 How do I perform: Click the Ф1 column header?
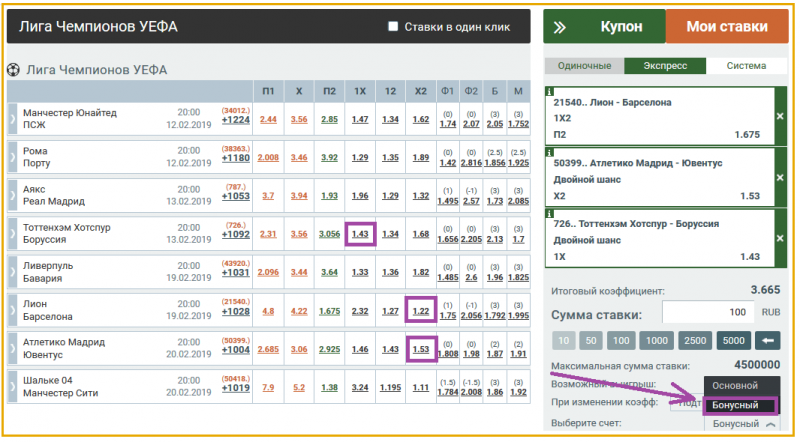447,91
